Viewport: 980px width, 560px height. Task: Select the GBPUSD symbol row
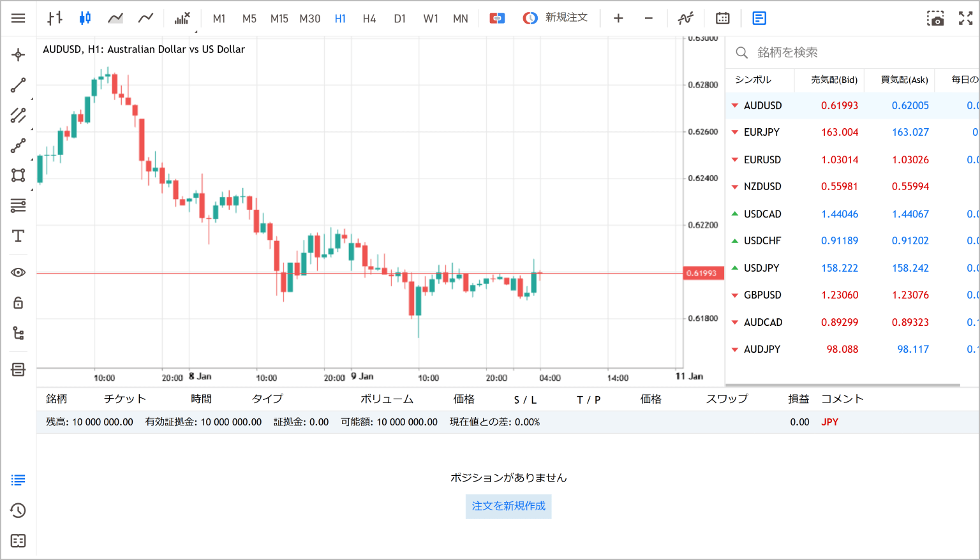point(852,295)
